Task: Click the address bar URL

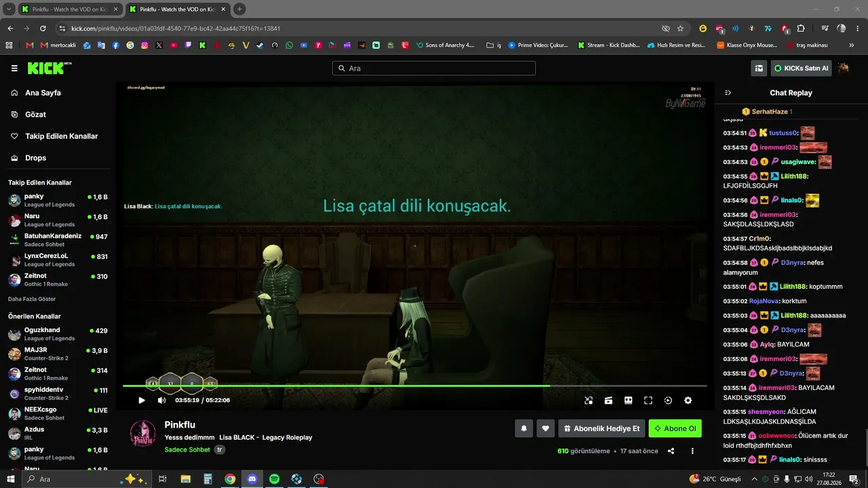Action: point(176,28)
